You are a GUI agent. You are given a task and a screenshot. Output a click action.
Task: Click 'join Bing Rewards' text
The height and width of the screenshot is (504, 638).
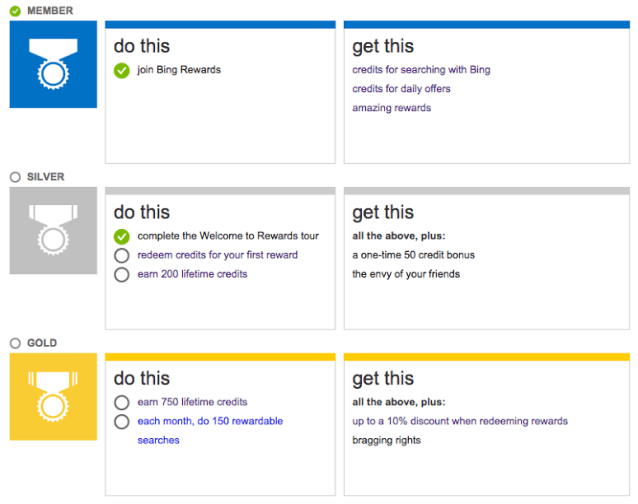point(179,70)
